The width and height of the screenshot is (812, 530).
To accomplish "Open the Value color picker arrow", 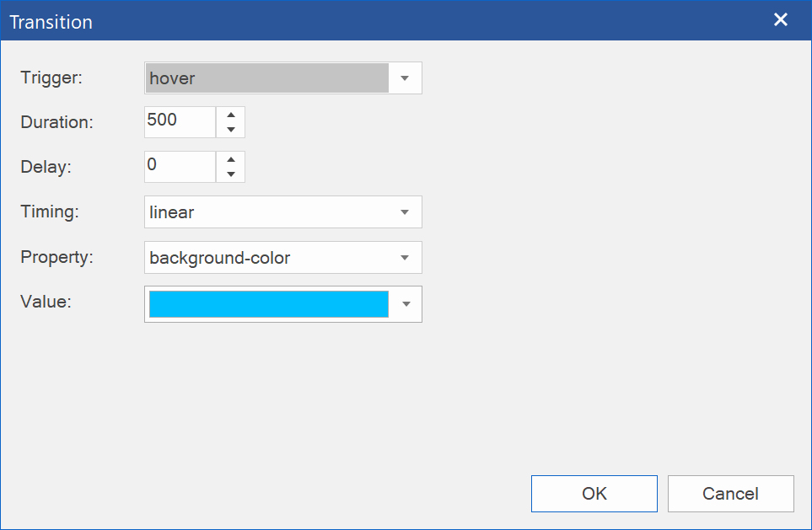I will point(406,304).
